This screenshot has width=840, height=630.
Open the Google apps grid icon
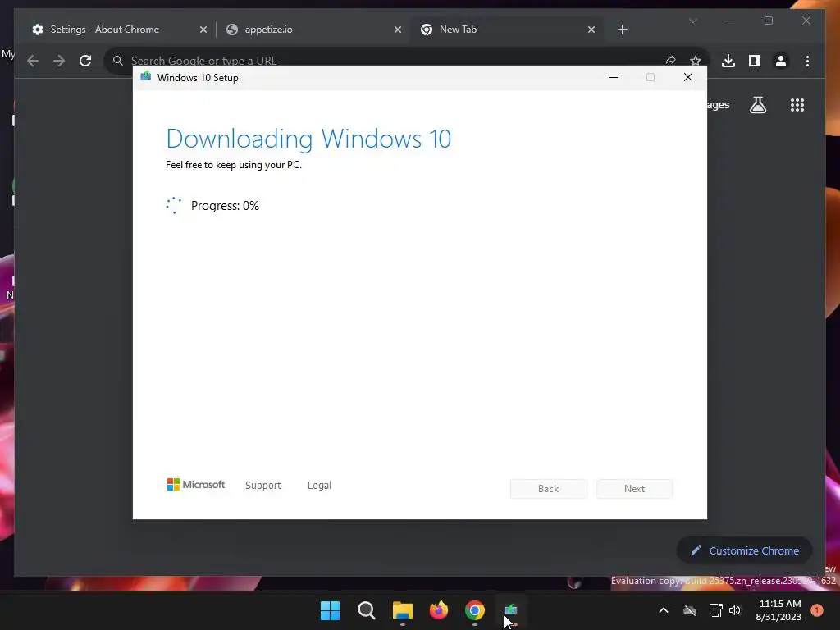pos(797,105)
